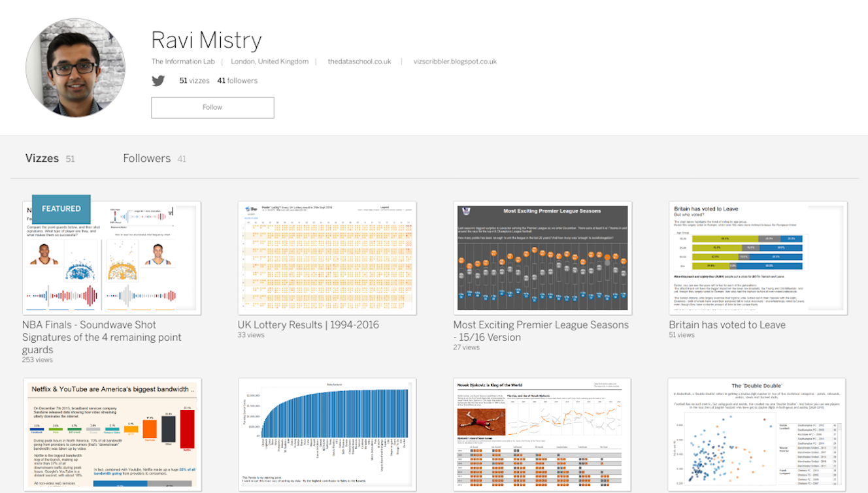Open the Britain has voted to Leave thumbnail
This screenshot has height=493, width=868.
pos(758,258)
